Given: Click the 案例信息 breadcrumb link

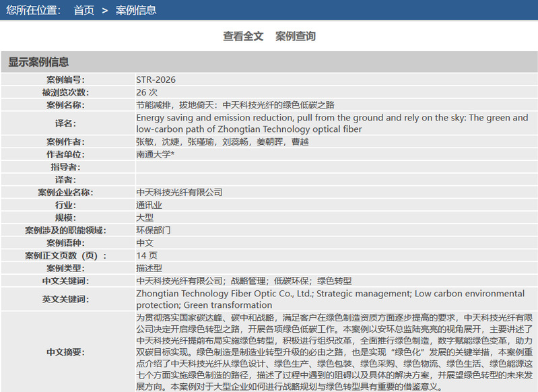Looking at the screenshot, I should pyautogui.click(x=136, y=10).
